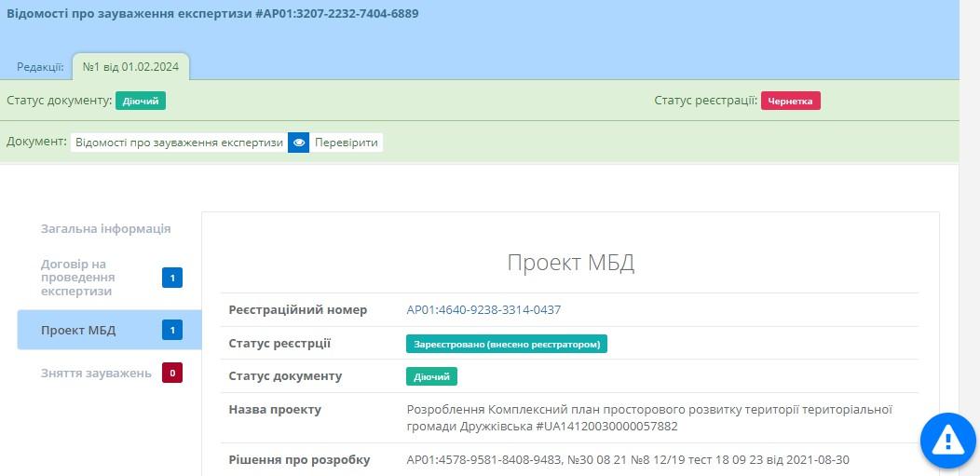
Task: Click the red zero badge beside Зняття зауважень
Action: (x=172, y=374)
